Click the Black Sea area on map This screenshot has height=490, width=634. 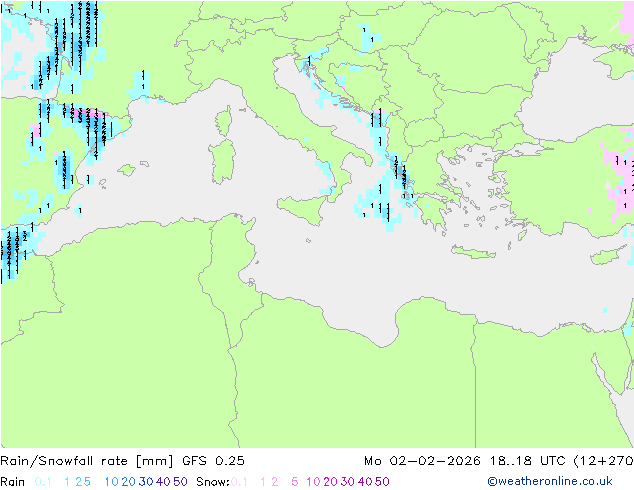(x=574, y=93)
